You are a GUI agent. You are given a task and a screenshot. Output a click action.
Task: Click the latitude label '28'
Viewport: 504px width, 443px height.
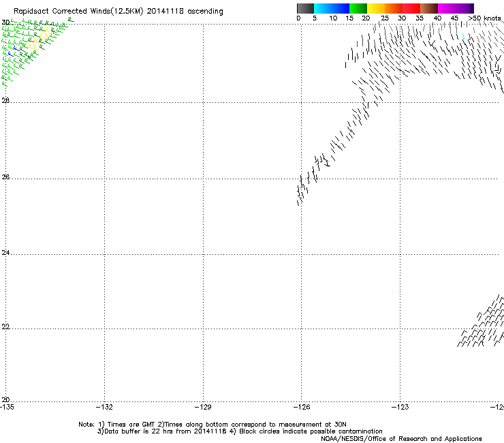[x=5, y=100]
